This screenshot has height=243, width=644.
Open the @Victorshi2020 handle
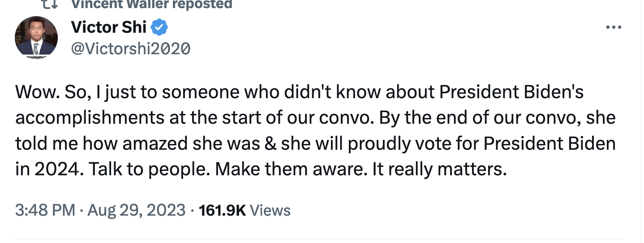click(x=131, y=48)
